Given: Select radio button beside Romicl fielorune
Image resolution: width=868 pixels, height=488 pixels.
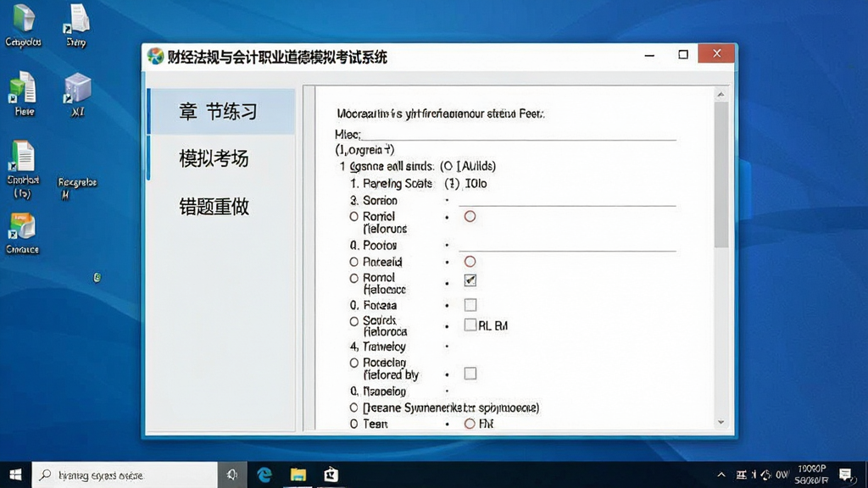Looking at the screenshot, I should (x=353, y=216).
